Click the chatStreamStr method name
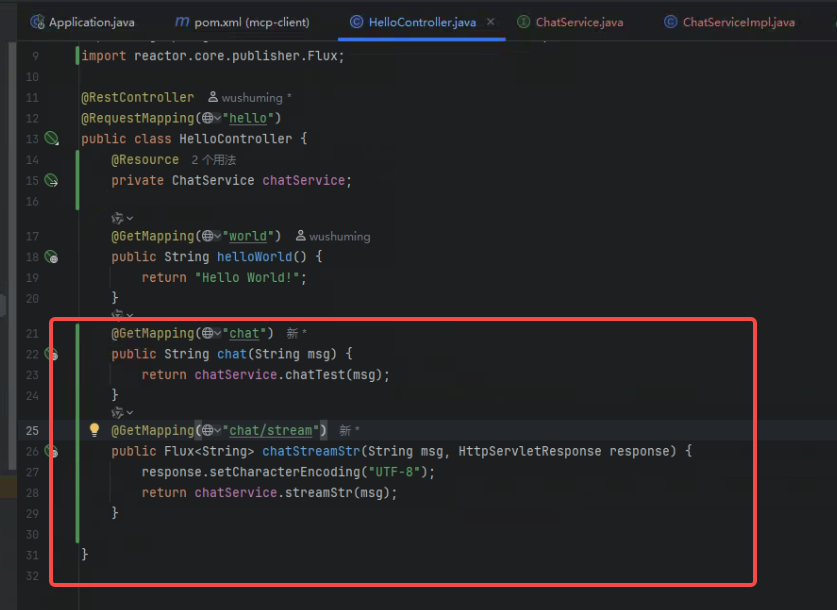This screenshot has height=610, width=837. click(311, 451)
